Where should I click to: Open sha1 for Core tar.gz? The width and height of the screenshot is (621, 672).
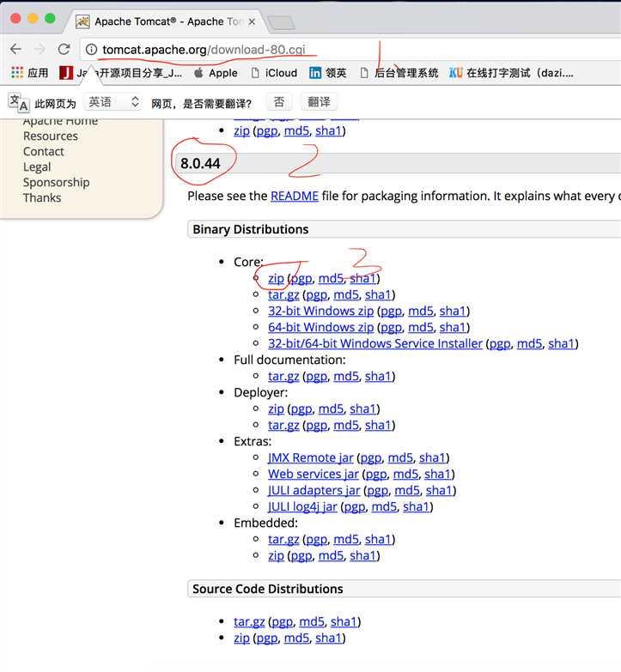tap(378, 294)
